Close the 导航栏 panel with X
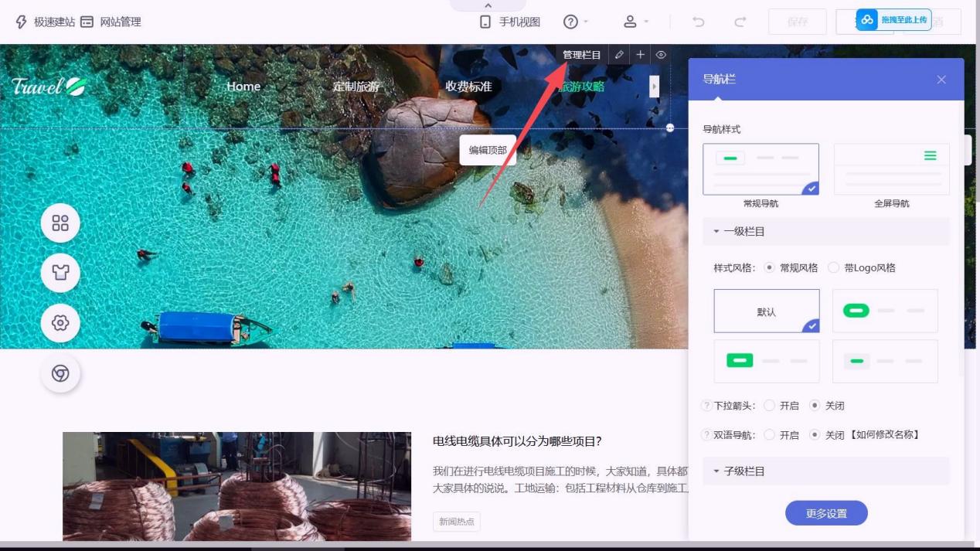This screenshot has height=551, width=980. pos(941,80)
